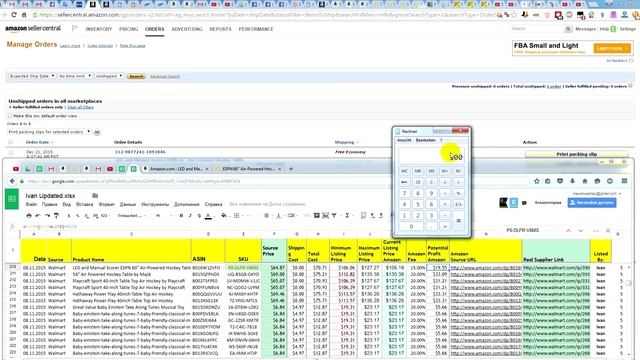640x360 pixels.
Task: Open calculator's Bearbeiten menu
Action: [425, 140]
